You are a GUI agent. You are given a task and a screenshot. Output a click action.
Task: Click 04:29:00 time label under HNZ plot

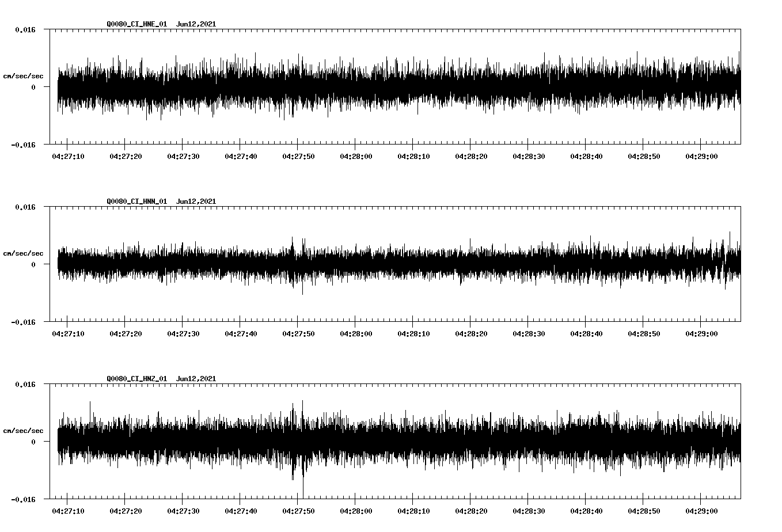701,511
